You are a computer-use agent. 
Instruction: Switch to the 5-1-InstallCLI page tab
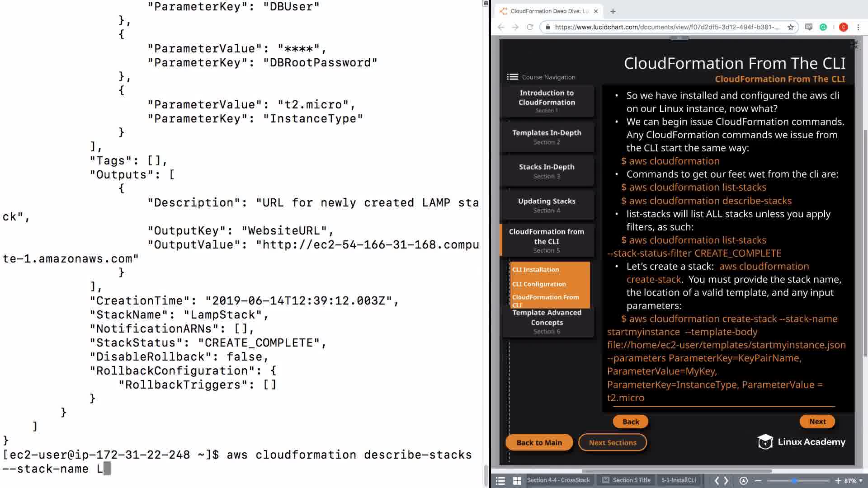pos(678,480)
